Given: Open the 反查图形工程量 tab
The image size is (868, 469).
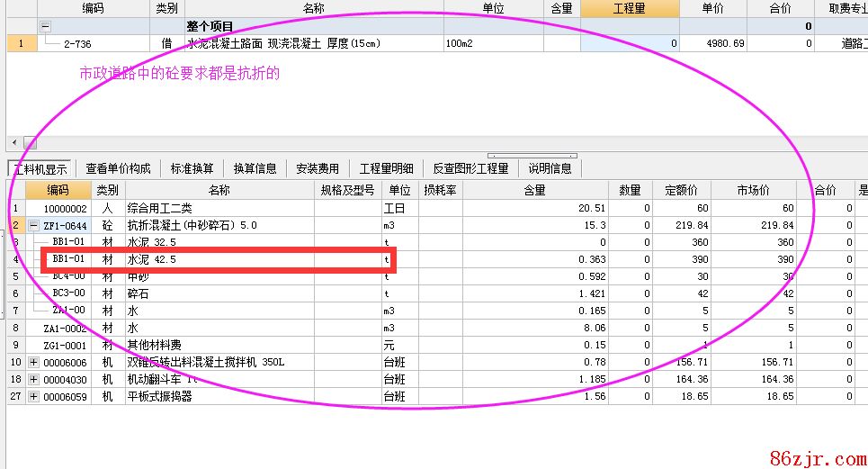Looking at the screenshot, I should (470, 168).
